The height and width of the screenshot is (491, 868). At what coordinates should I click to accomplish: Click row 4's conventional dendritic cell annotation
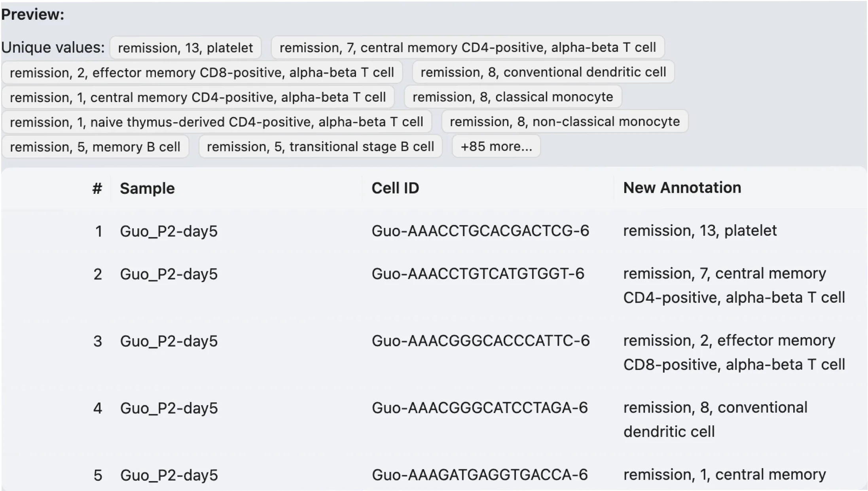click(715, 419)
